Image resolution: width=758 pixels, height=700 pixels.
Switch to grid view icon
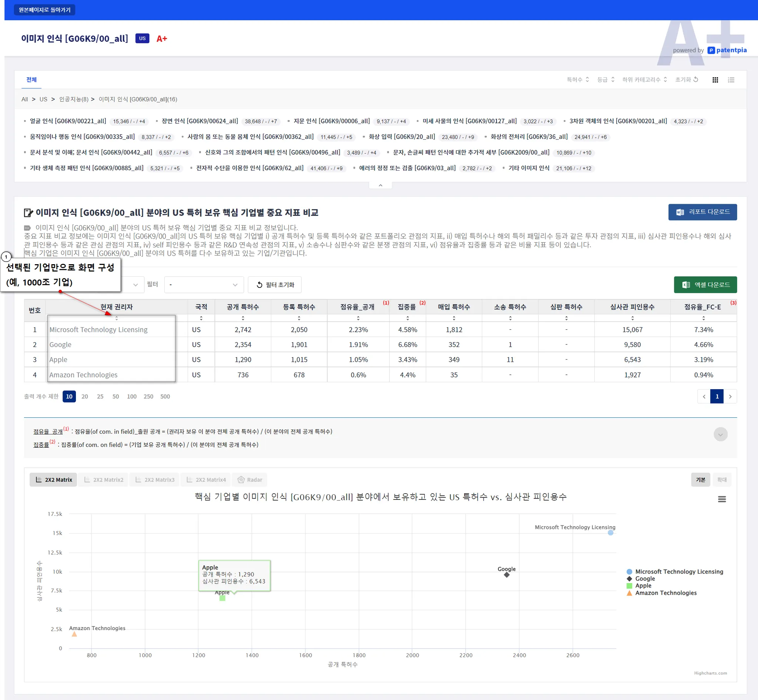coord(715,80)
